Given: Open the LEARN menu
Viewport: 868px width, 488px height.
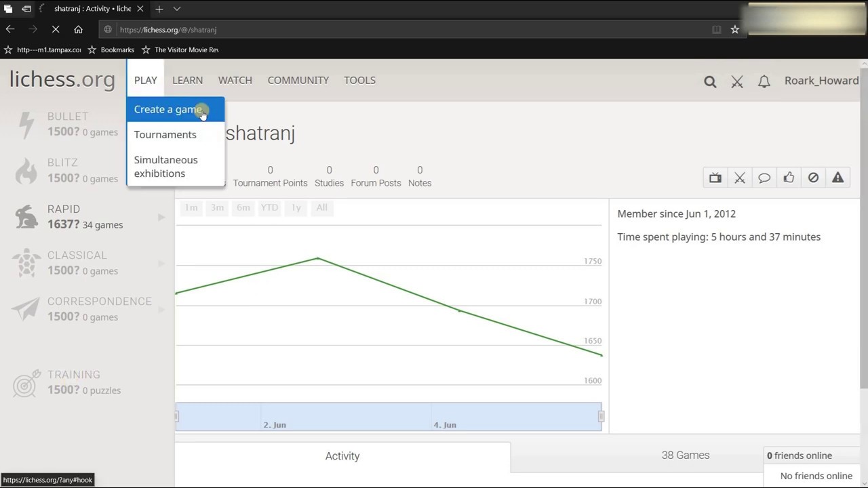Looking at the screenshot, I should (x=187, y=80).
